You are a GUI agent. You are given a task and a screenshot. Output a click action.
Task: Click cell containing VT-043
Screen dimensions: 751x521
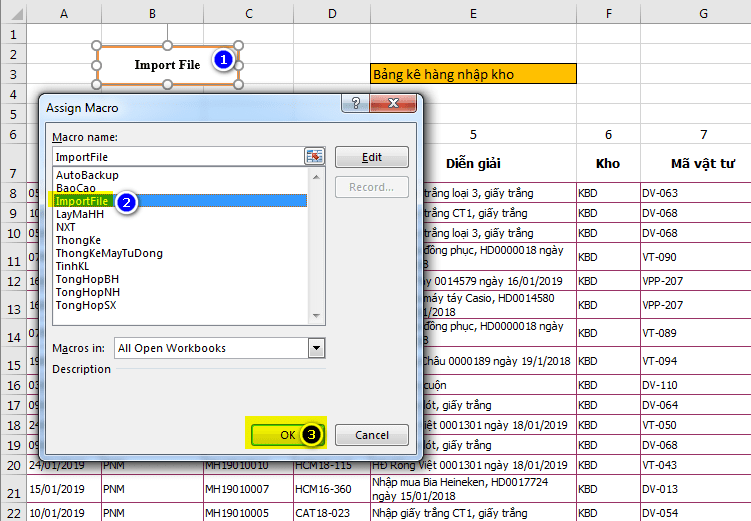(x=695, y=465)
